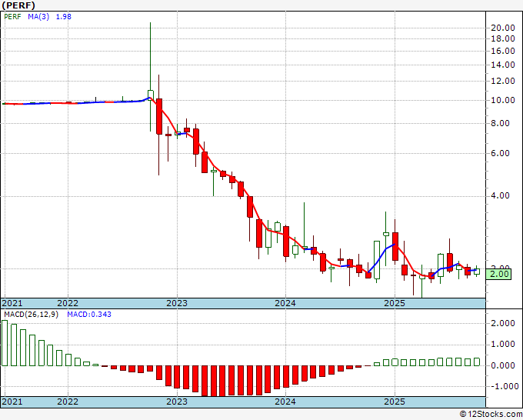Click the MACD(26,12,9) indicator label

pyautogui.click(x=31, y=315)
